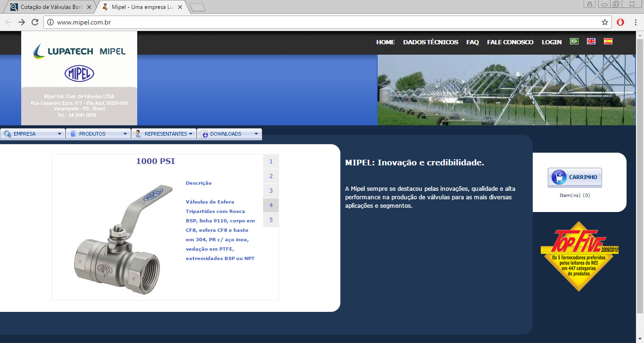Open the CARRINHO shopping cart button
The width and height of the screenshot is (644, 343).
coord(575,177)
